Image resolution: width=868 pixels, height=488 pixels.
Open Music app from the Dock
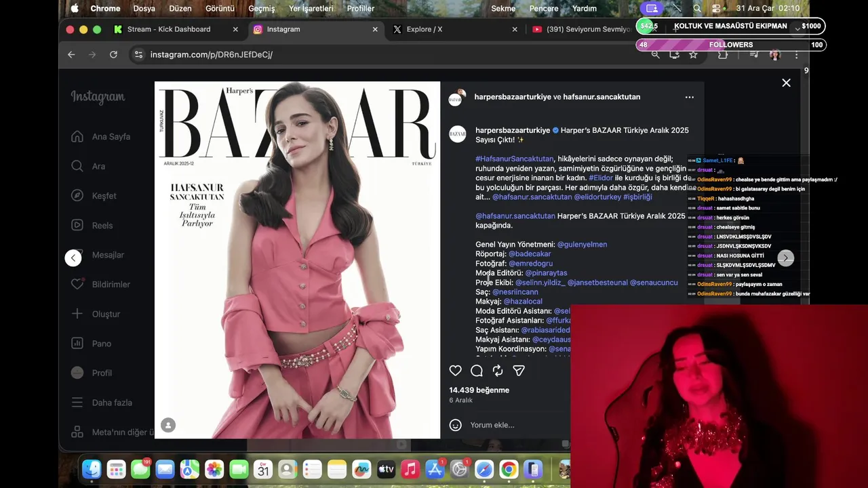point(410,469)
